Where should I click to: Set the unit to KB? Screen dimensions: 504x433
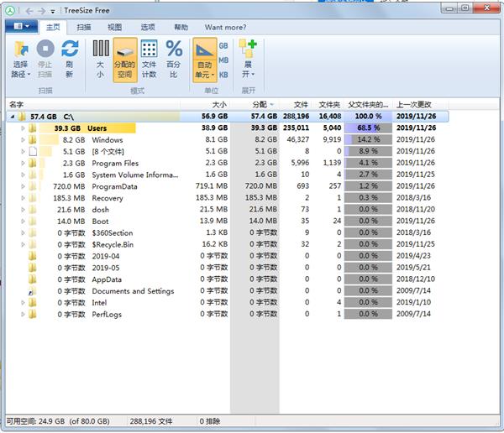tap(223, 76)
